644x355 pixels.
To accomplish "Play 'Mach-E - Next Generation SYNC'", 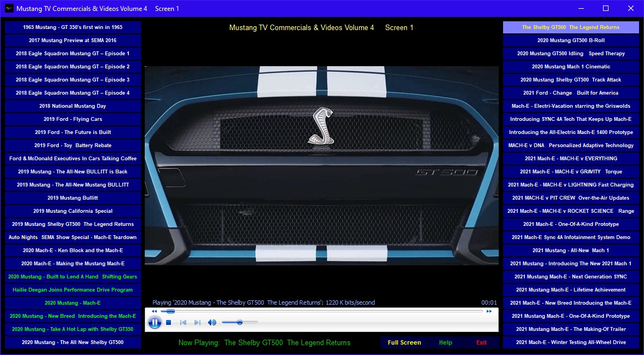I will [571, 277].
